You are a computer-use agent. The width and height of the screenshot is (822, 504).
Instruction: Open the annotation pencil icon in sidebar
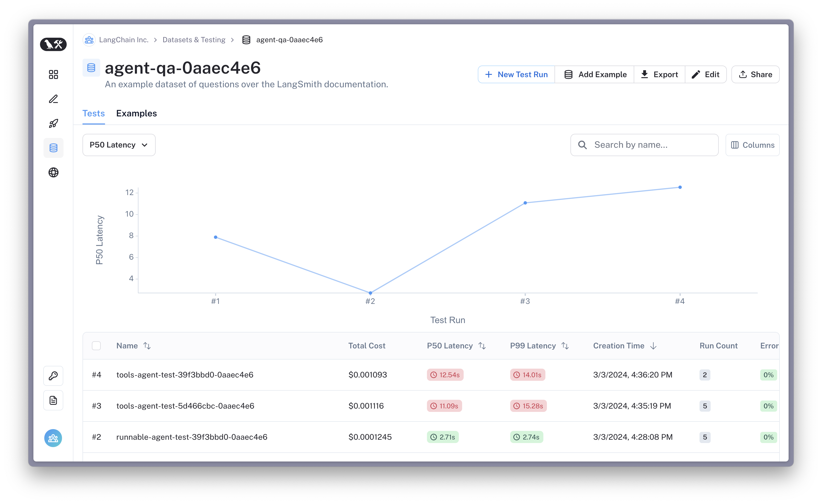click(53, 99)
